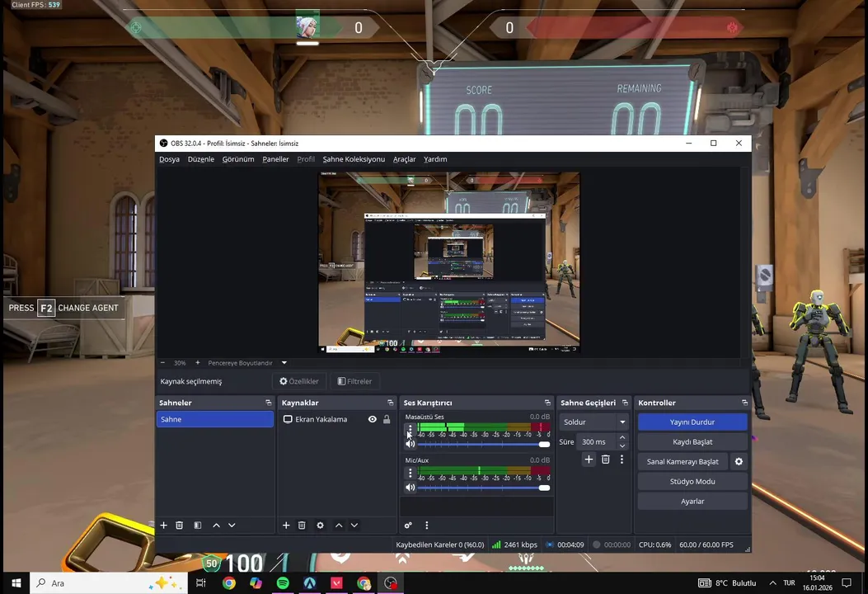The height and width of the screenshot is (594, 868).
Task: Open virtual camera settings gear icon
Action: coord(739,461)
